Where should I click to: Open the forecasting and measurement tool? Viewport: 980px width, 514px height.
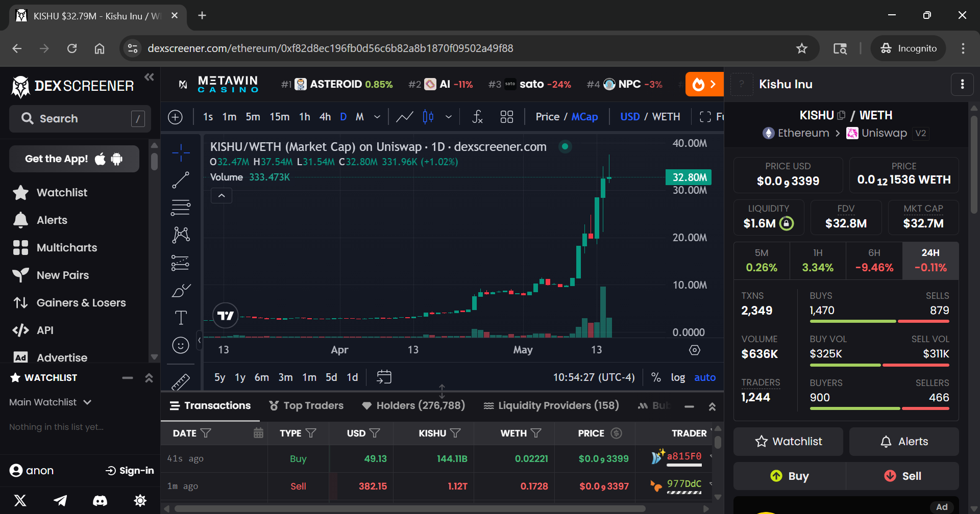pyautogui.click(x=181, y=263)
